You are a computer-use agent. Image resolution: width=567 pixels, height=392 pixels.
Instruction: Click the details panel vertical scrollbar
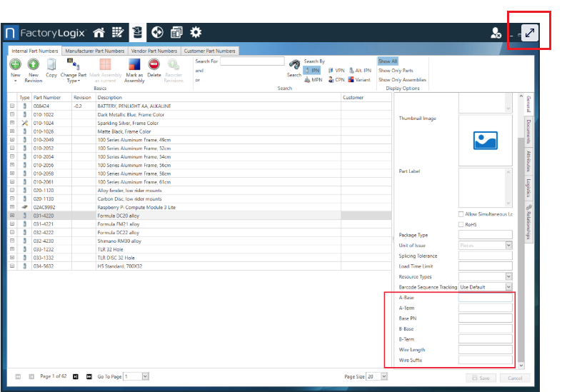tap(521, 249)
